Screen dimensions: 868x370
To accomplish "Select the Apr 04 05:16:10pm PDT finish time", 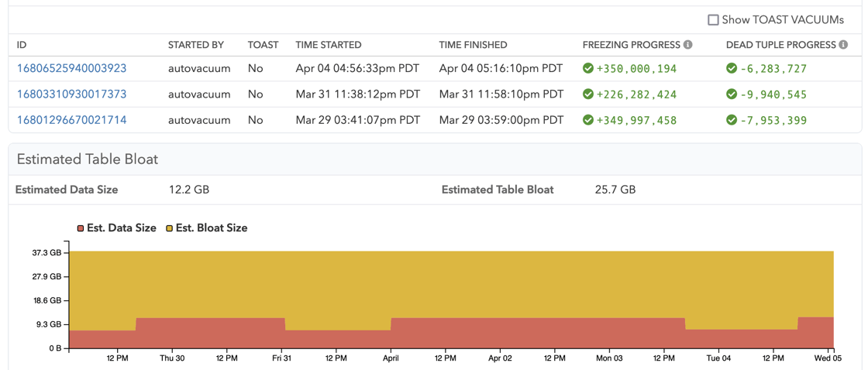I will 501,69.
